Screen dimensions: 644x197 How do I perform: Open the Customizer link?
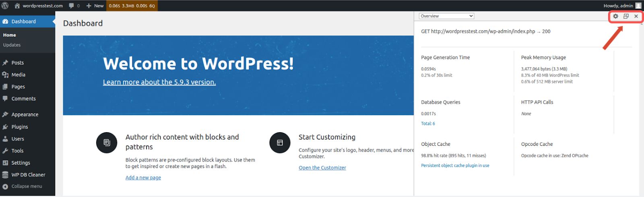click(x=322, y=168)
